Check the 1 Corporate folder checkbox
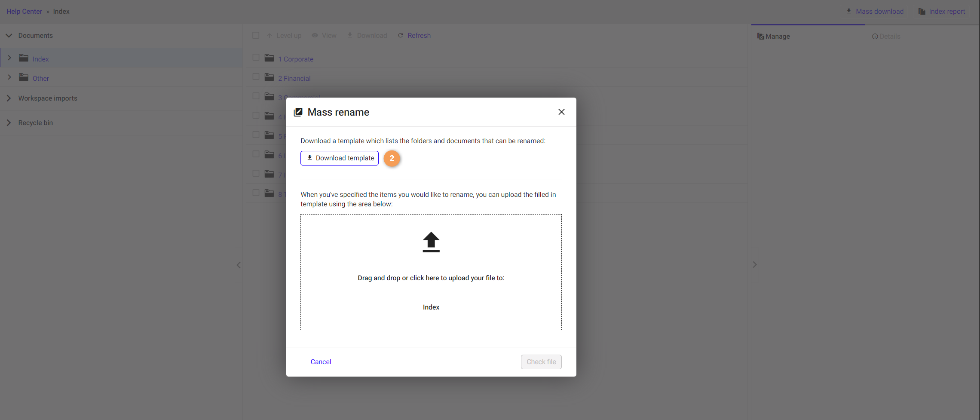Viewport: 980px width, 420px height. (256, 57)
